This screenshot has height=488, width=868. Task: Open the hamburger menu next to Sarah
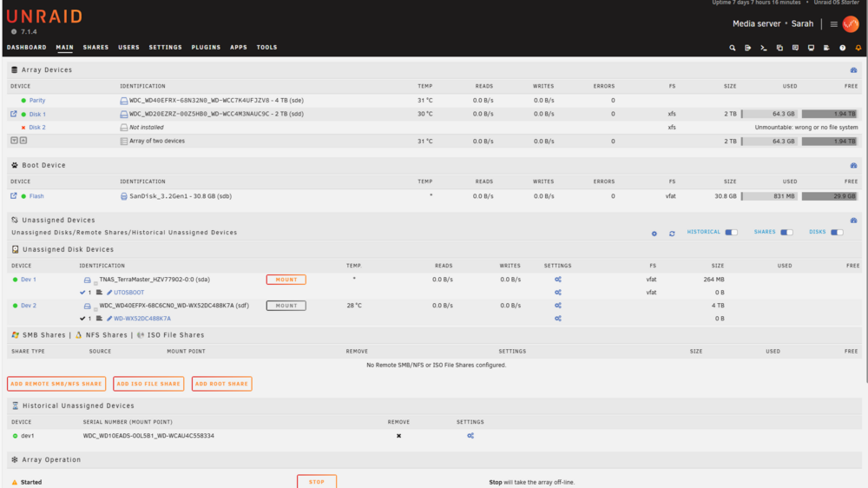(x=833, y=24)
